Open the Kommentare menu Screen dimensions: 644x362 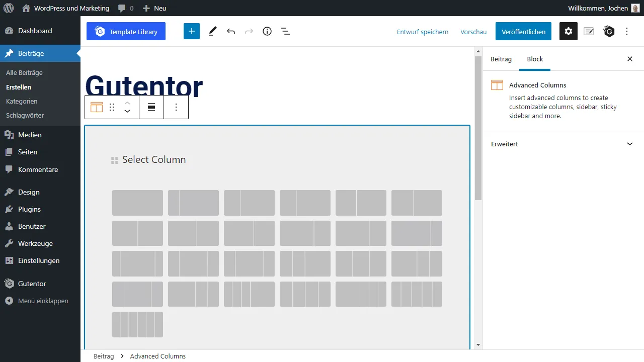pos(40,169)
